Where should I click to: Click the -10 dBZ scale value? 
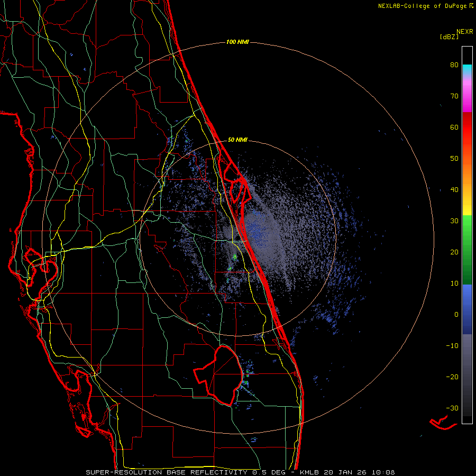point(452,346)
